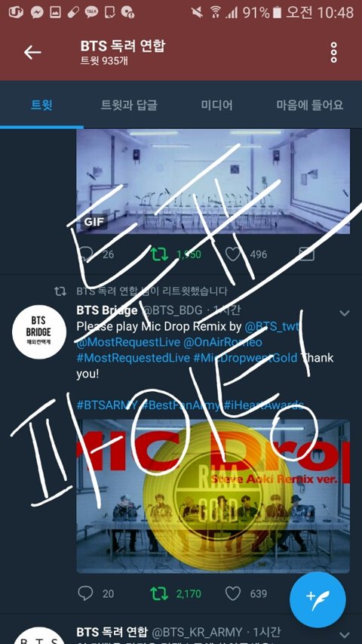Play the GIF in the top tweet

coord(213,181)
